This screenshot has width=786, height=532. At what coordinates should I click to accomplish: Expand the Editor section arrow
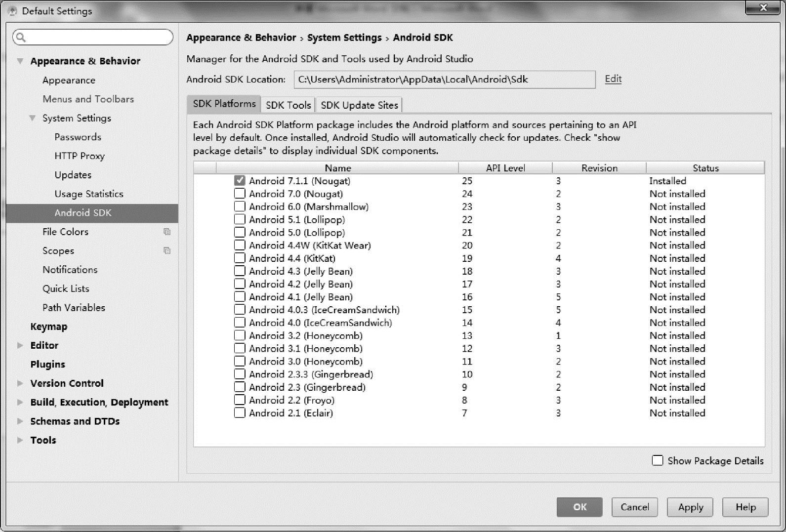pyautogui.click(x=20, y=345)
